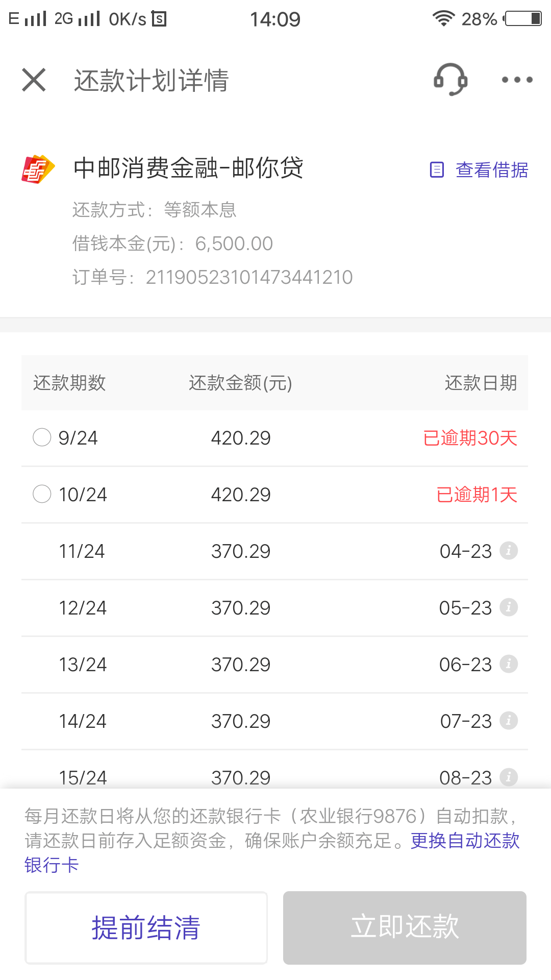Click 更换自动还款银行卡 link
Viewport: 551px width, 980px height.
(465, 841)
